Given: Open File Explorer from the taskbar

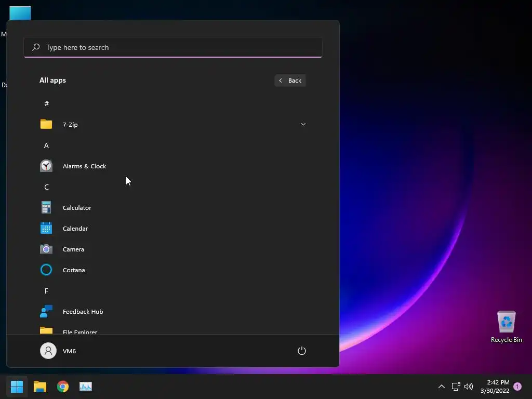Looking at the screenshot, I should click(x=39, y=387).
